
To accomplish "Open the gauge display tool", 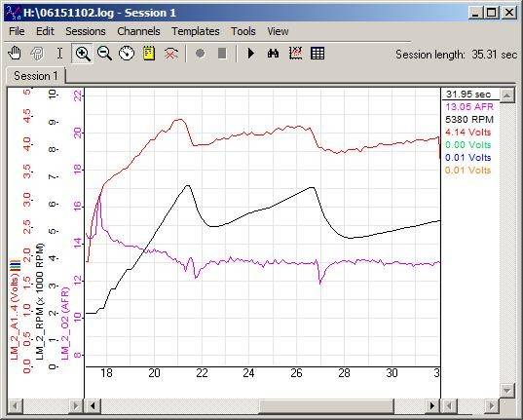I will tap(127, 54).
